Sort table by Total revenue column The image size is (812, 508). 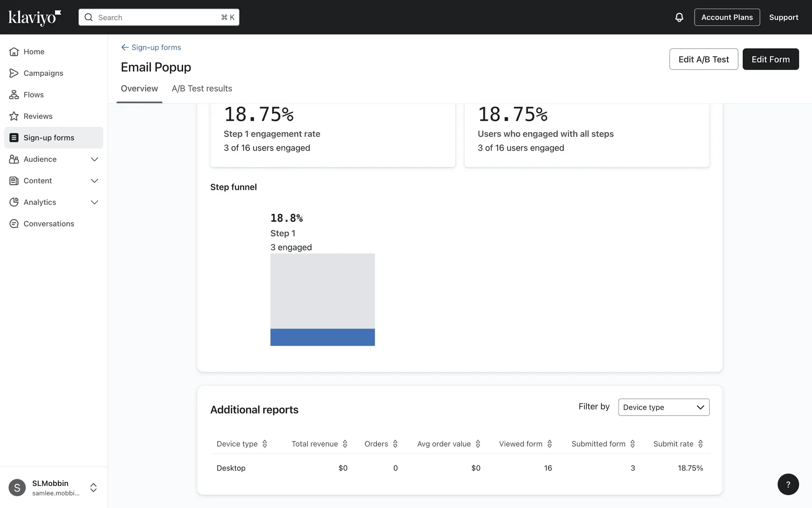pyautogui.click(x=345, y=444)
